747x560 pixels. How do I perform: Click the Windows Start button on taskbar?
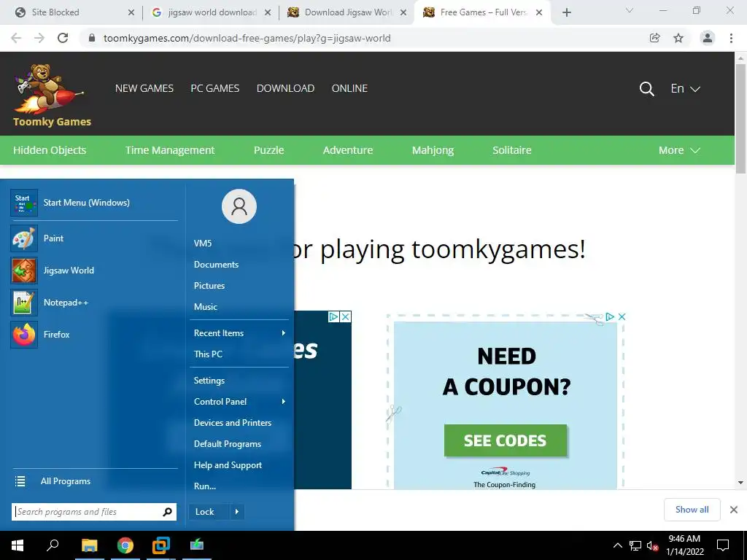18,545
